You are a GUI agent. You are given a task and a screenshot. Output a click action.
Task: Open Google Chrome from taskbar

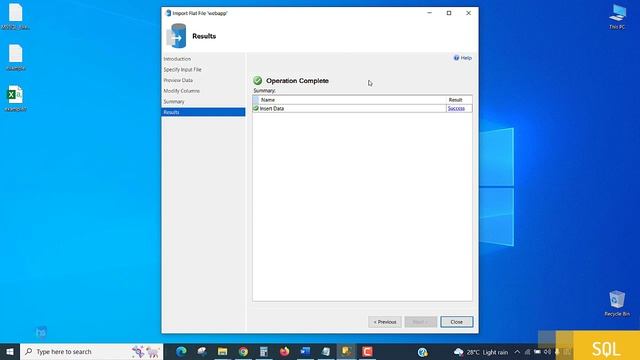(x=243, y=351)
